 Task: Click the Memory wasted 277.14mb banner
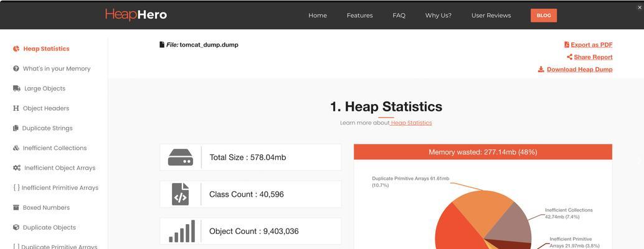coord(483,152)
